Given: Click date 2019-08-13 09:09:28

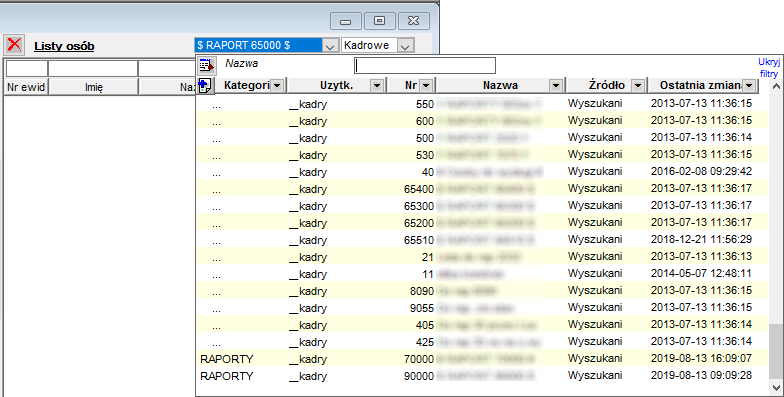Looking at the screenshot, I should [701, 375].
